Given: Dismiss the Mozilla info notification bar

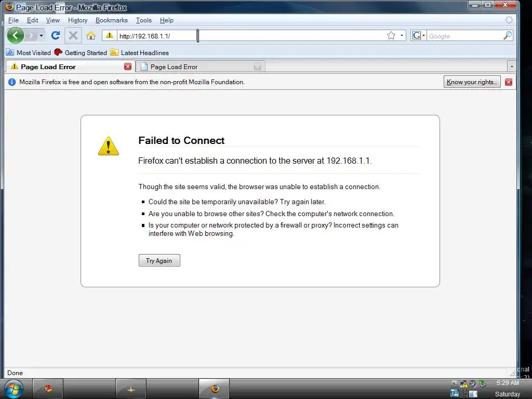Looking at the screenshot, I should pyautogui.click(x=508, y=82).
